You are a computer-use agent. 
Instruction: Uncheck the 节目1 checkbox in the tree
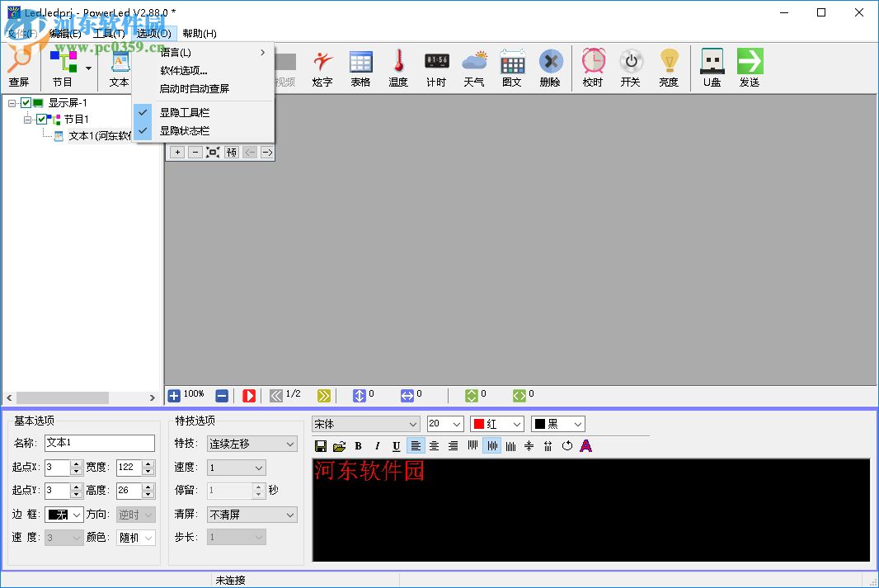point(43,119)
